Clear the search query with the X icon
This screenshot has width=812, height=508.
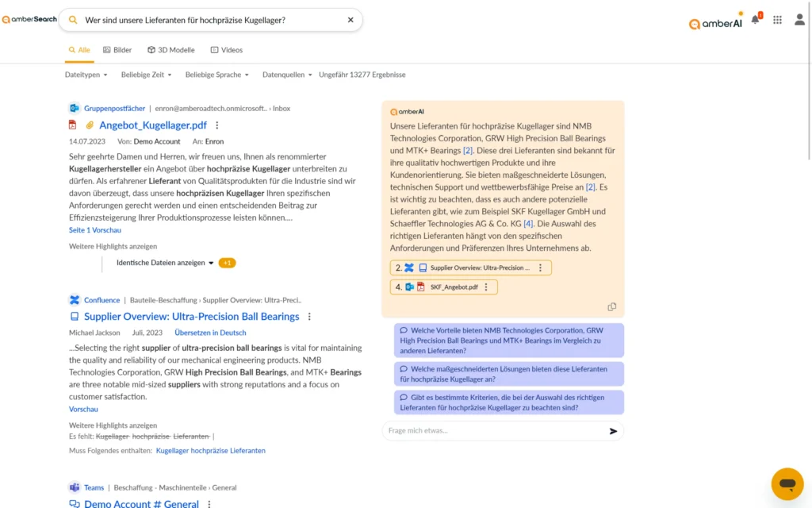[x=350, y=20]
